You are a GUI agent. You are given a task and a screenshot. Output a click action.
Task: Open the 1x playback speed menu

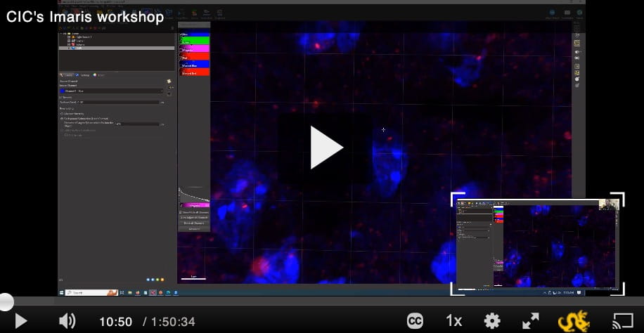[x=454, y=321]
